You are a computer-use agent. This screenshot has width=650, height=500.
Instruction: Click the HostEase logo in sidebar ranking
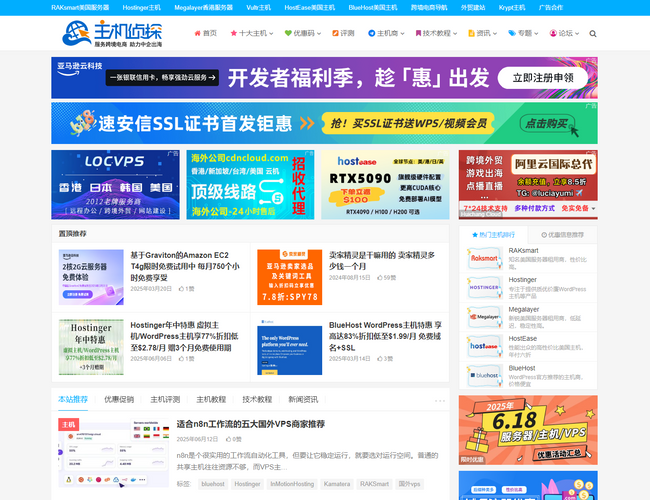point(484,346)
